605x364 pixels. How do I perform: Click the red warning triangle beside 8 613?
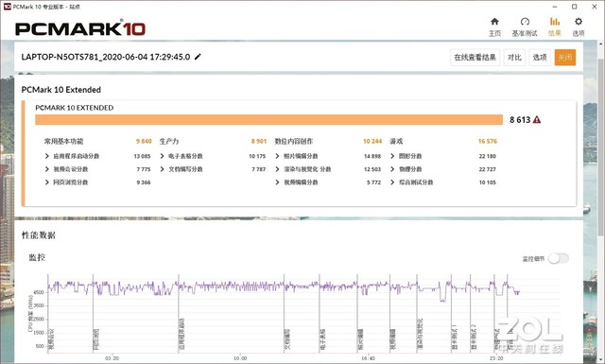tap(537, 120)
